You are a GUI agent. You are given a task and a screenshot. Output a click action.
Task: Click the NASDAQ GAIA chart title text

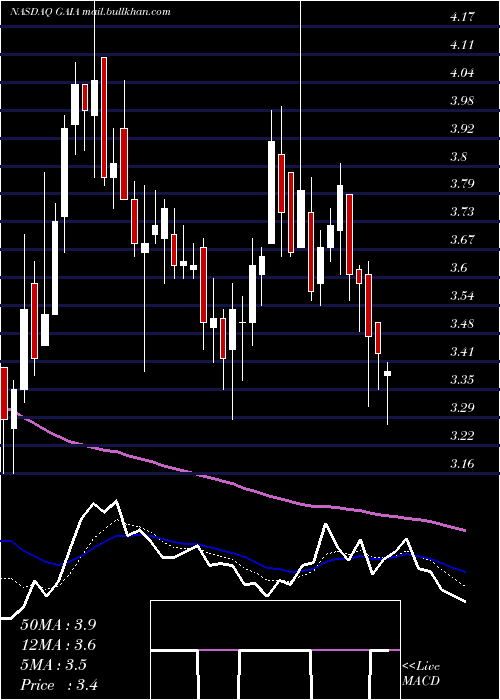coord(90,12)
